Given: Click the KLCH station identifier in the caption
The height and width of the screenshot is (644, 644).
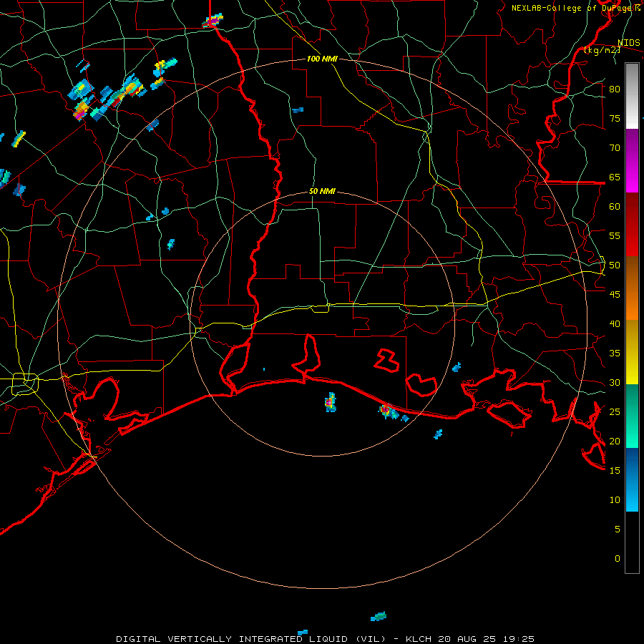Looking at the screenshot, I should click(x=419, y=639).
